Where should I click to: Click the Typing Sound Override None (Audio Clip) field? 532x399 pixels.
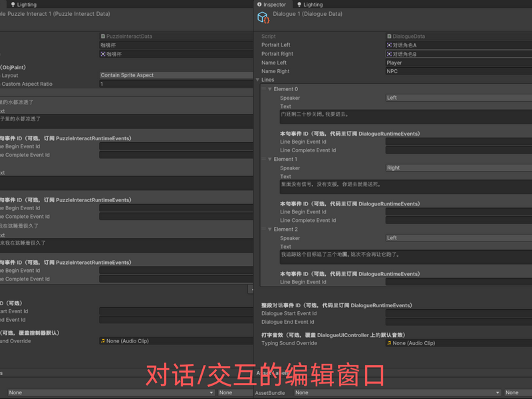(459, 343)
